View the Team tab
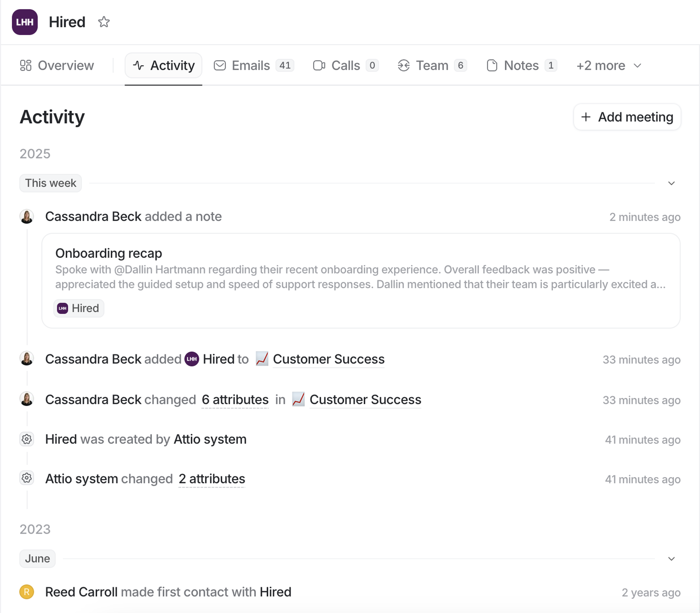 click(432, 65)
